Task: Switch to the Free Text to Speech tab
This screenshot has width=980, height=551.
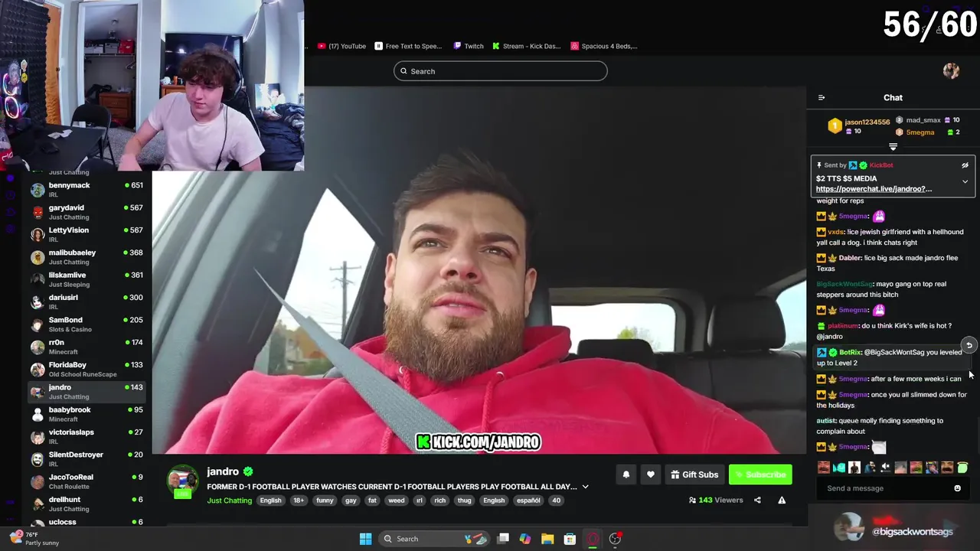Action: pyautogui.click(x=408, y=46)
